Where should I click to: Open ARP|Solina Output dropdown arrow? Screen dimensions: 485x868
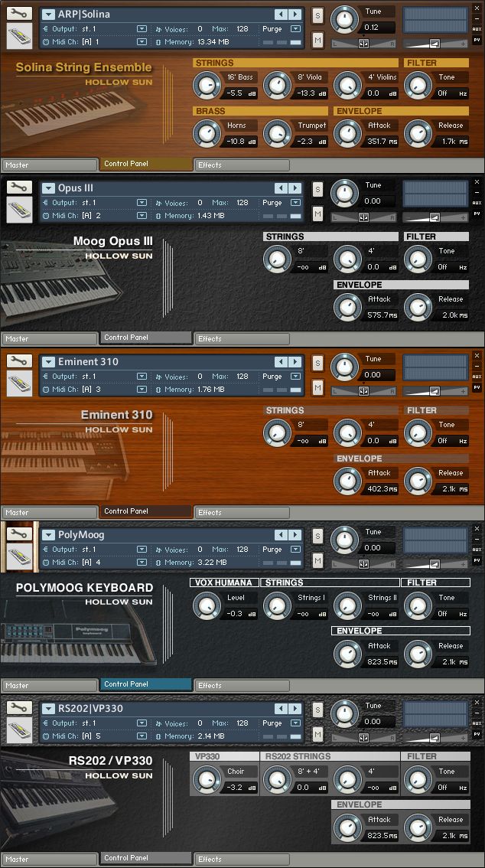point(142,29)
